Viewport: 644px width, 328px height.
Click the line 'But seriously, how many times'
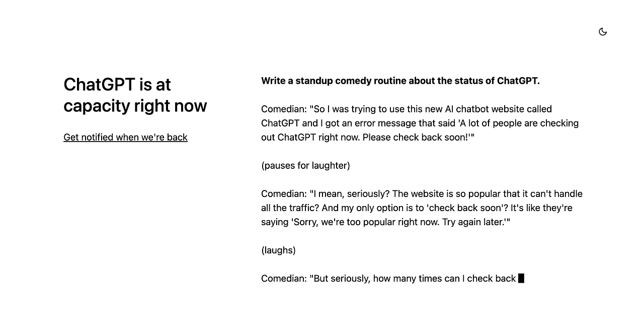point(388,278)
